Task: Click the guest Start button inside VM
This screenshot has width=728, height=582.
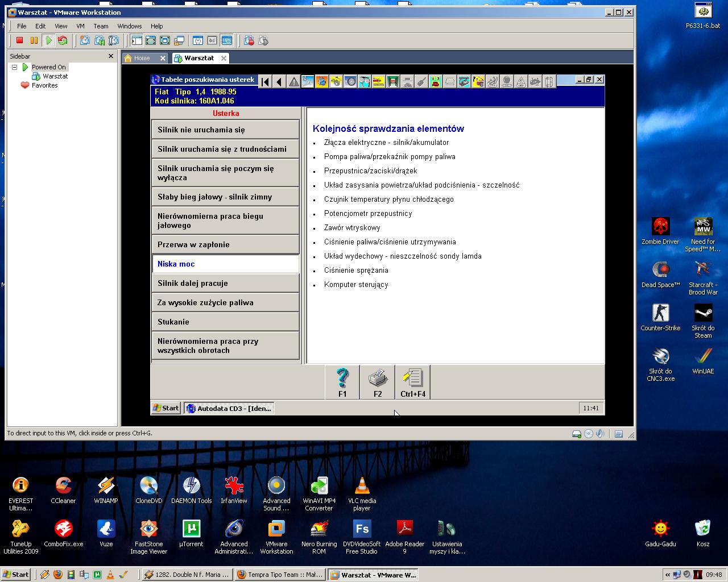Action: [x=166, y=408]
